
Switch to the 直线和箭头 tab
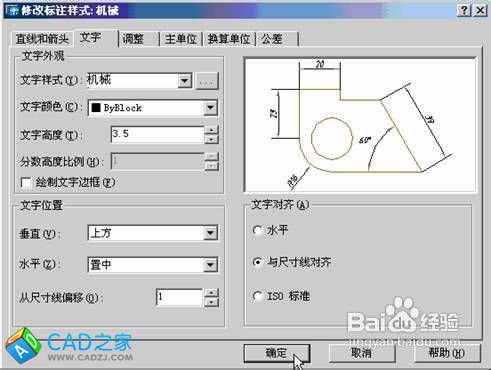[42, 39]
